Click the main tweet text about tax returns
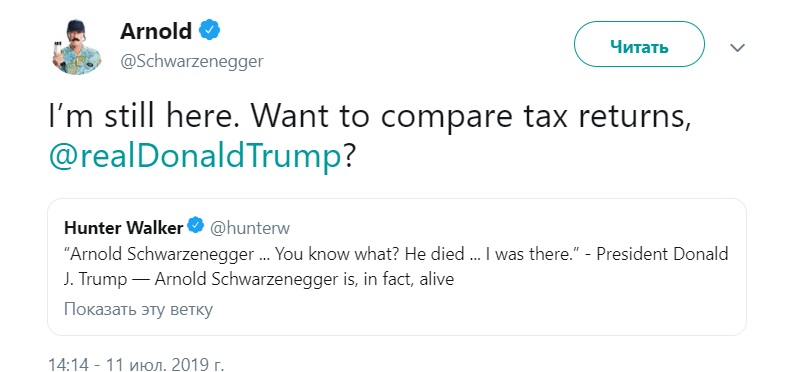Screen dimensions: 792x372 coord(369,137)
